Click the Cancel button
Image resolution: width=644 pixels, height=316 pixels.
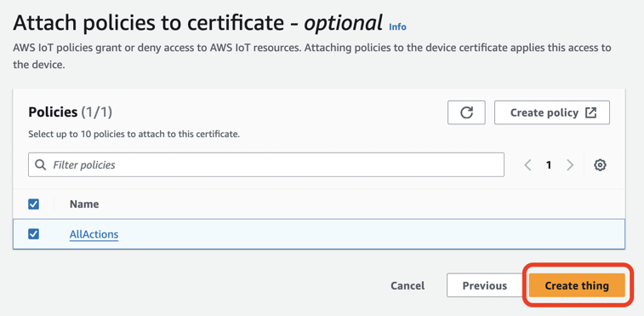point(407,285)
